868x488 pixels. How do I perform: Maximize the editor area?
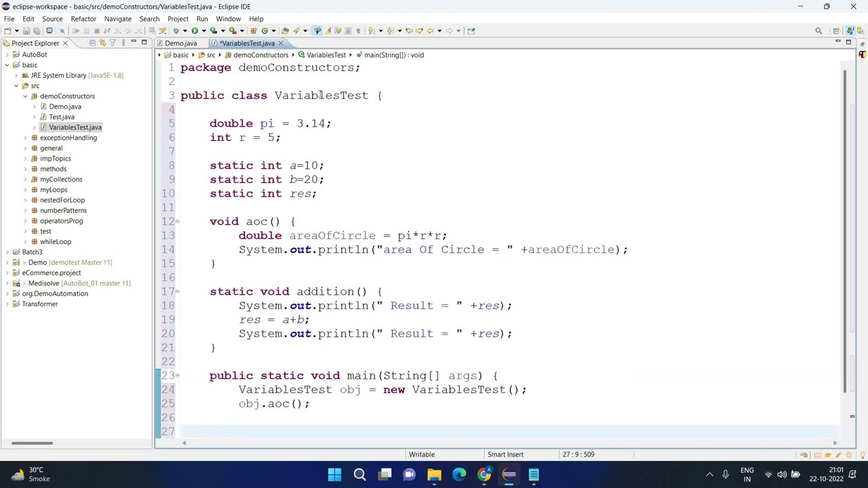(x=848, y=42)
